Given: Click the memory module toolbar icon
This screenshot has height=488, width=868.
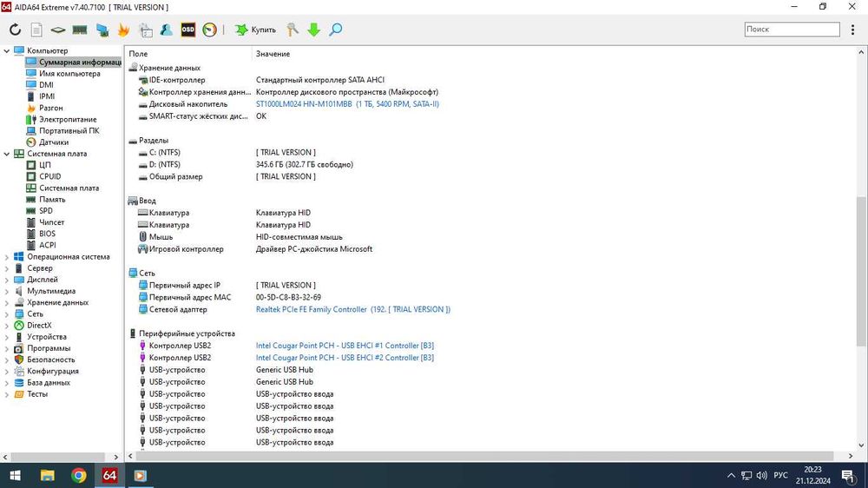Looking at the screenshot, I should (x=80, y=30).
